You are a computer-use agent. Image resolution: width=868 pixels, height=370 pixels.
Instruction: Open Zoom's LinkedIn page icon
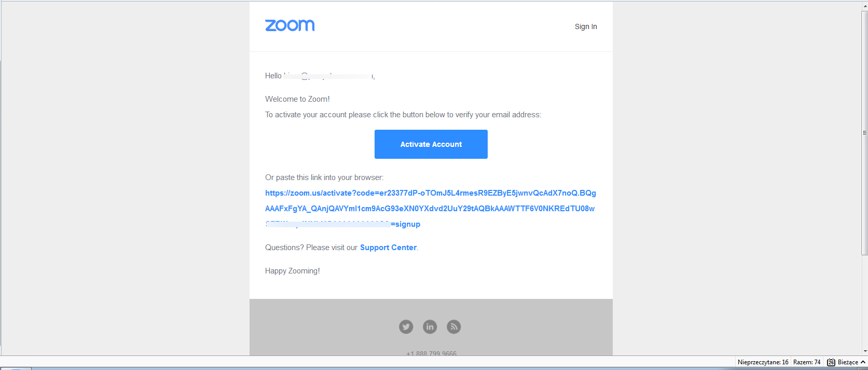(x=430, y=326)
